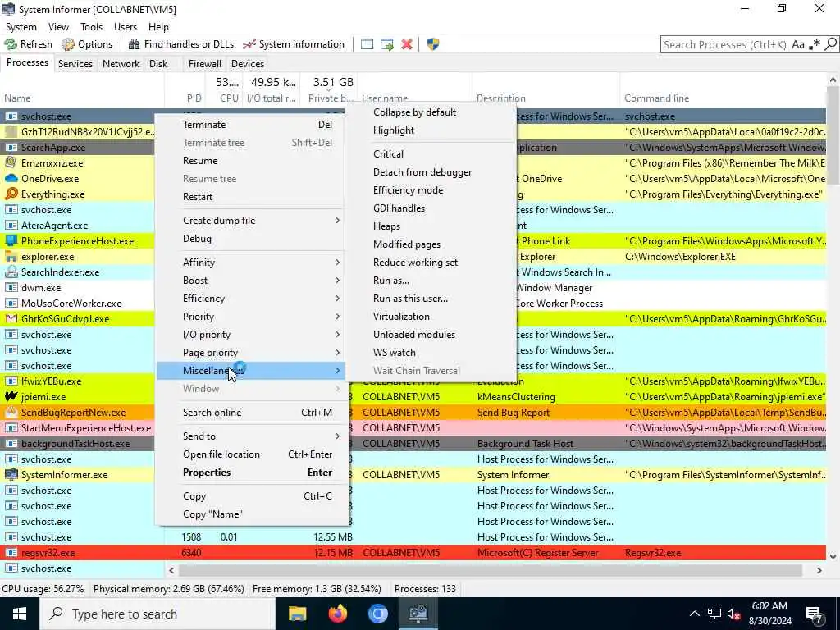
Task: Click the OneDrive.exe process icon
Action: click(x=11, y=178)
